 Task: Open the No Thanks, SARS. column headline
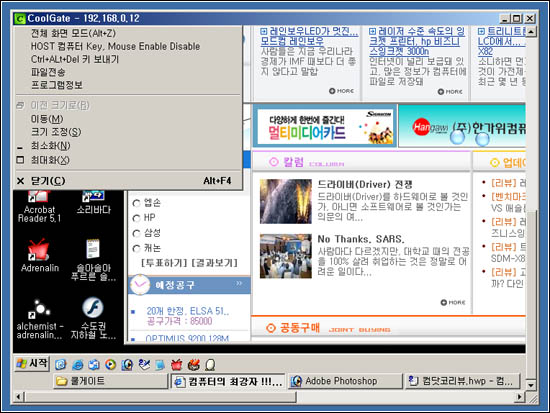pos(361,239)
